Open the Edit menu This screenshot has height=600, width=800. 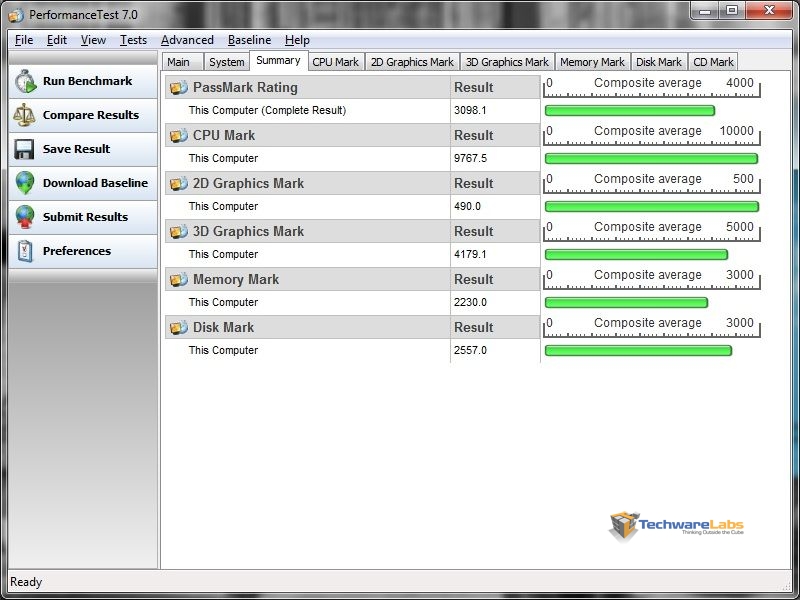[x=57, y=40]
